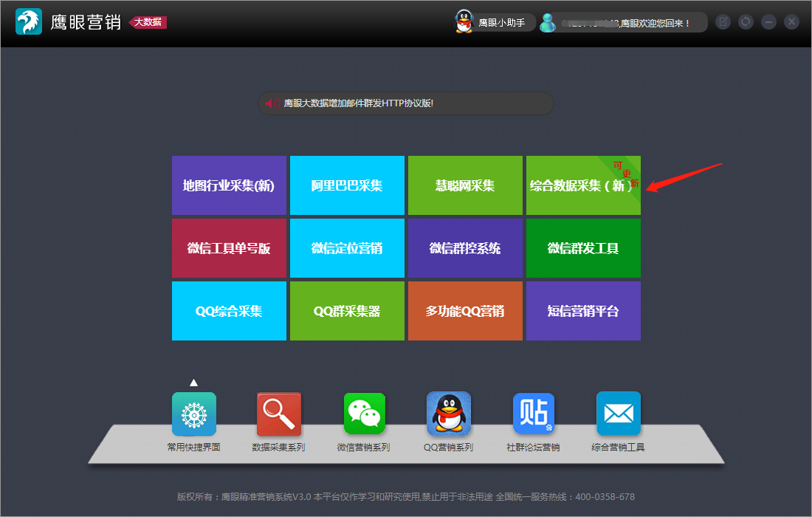Click the speaker announcement icon
The width and height of the screenshot is (812, 517).
[x=272, y=103]
